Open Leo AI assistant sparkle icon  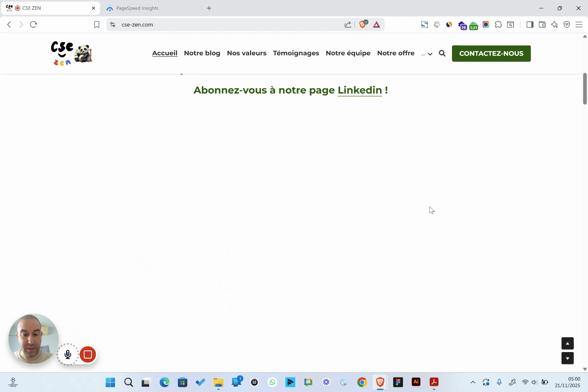pos(554,24)
